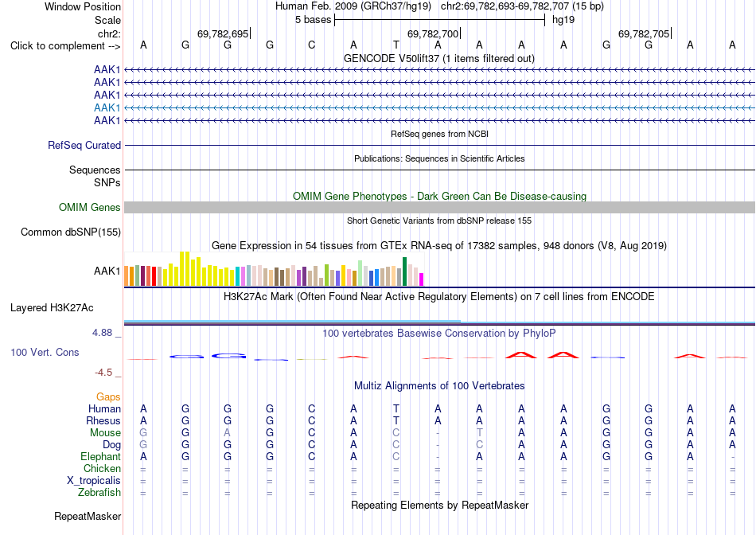The height and width of the screenshot is (535, 756).
Task: Click the chr2: position label
Action: pos(109,33)
